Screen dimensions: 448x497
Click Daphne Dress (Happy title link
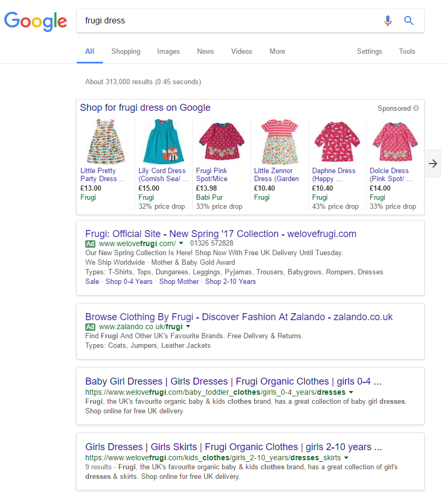334,175
